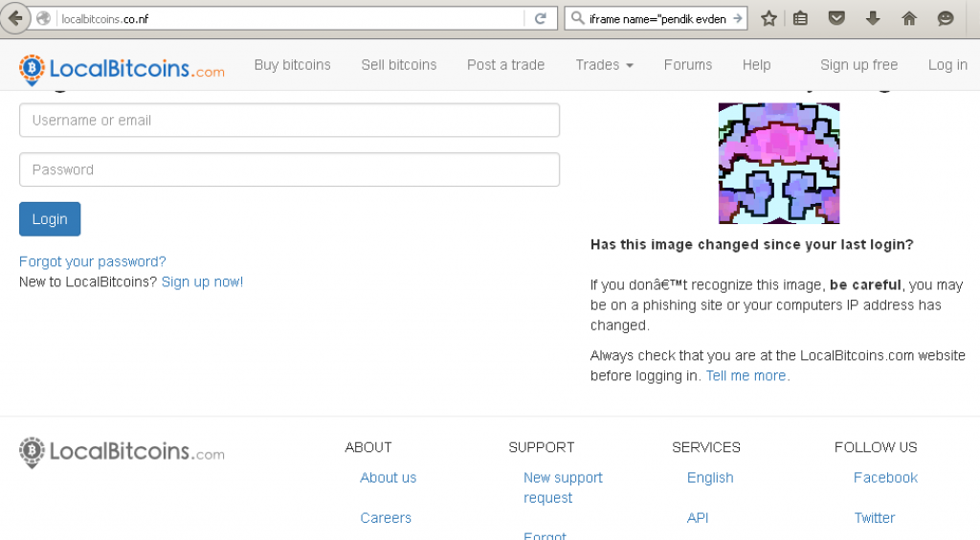Open Careers footer link
980x540 pixels.
pyautogui.click(x=386, y=517)
